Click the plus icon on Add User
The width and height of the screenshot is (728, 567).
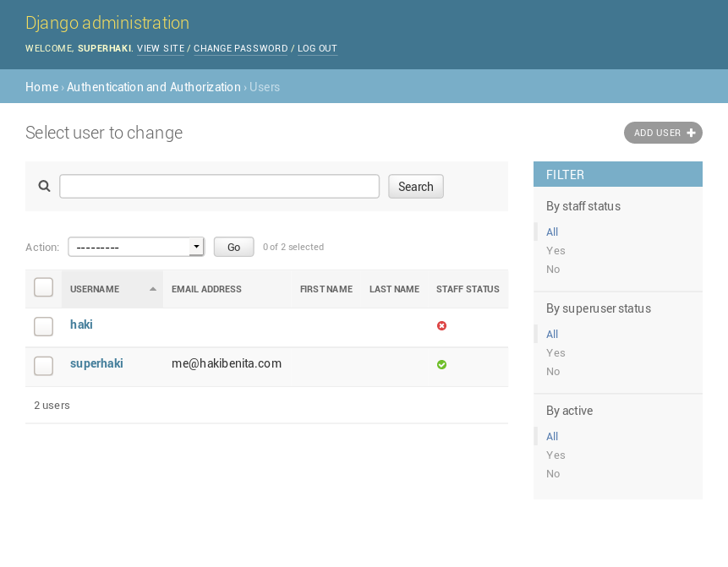691,133
